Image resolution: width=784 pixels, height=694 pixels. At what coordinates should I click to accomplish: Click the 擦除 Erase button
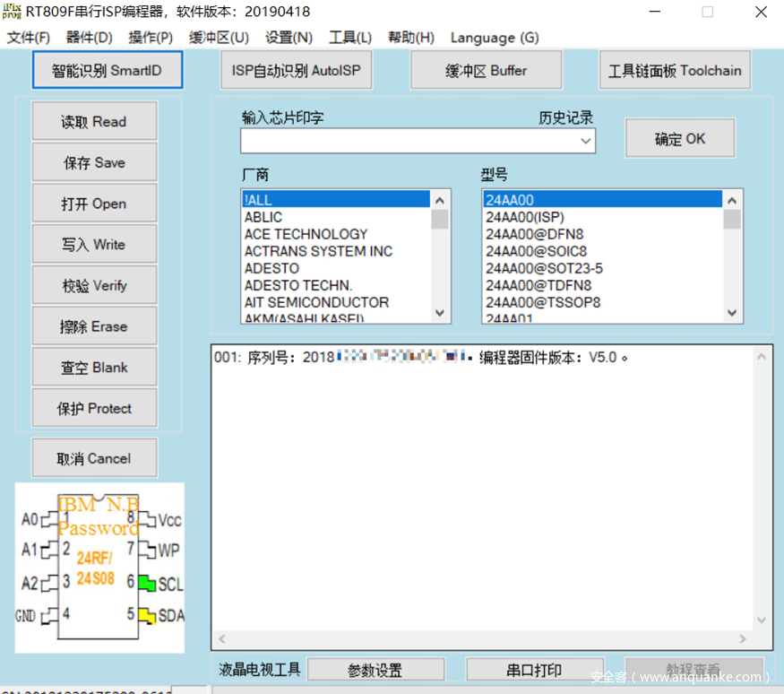click(x=94, y=325)
